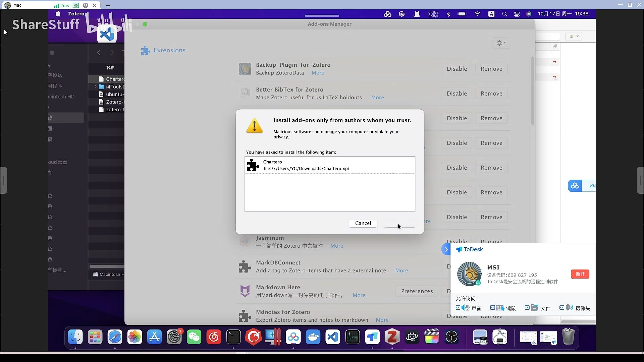This screenshot has width=644, height=362.
Task: Launch Terminal from the dock
Action: (233, 337)
